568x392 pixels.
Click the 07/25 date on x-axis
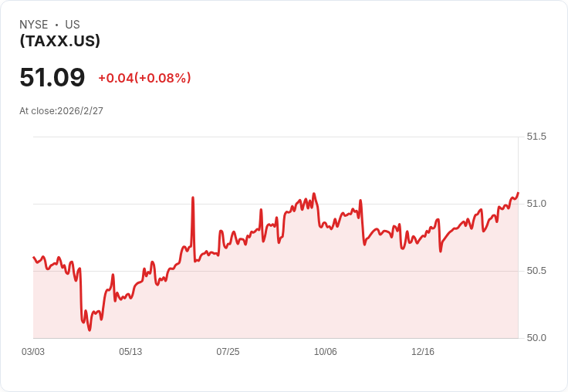pos(228,352)
